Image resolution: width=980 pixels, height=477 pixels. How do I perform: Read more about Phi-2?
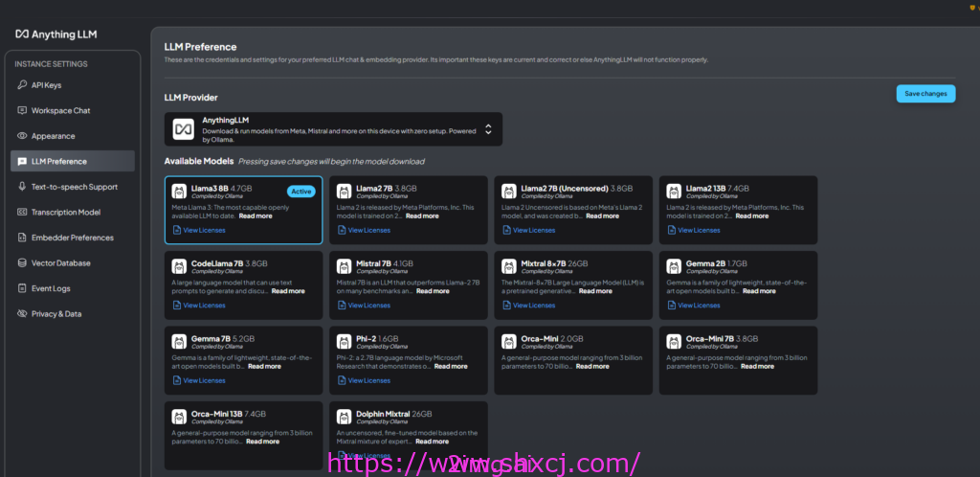pyautogui.click(x=451, y=366)
